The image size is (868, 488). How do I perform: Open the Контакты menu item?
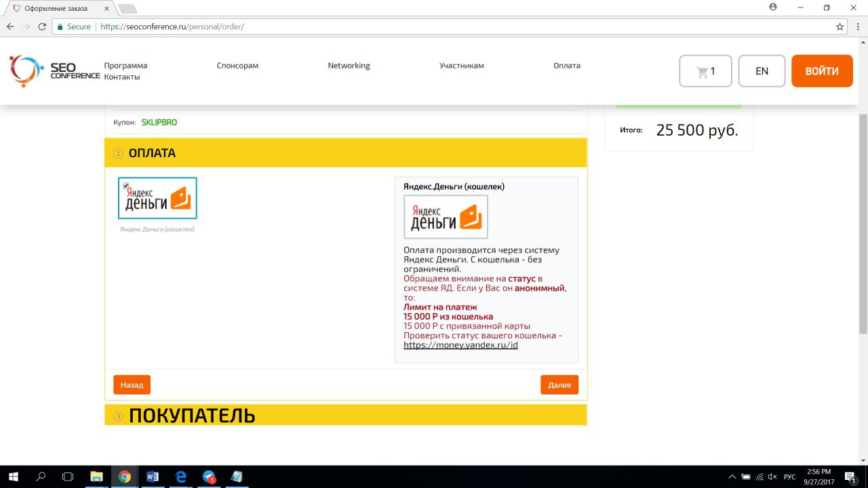122,77
